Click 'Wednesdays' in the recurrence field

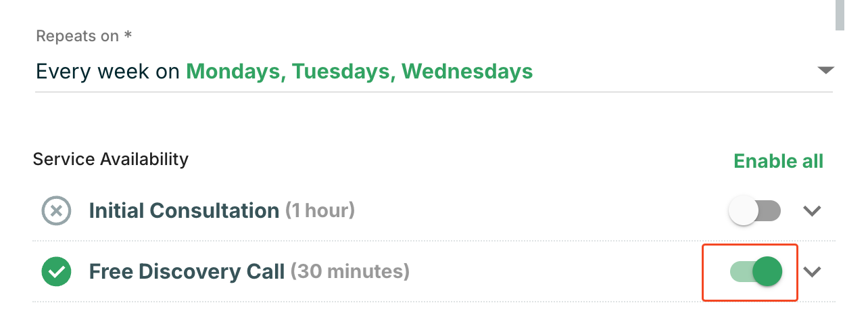467,71
